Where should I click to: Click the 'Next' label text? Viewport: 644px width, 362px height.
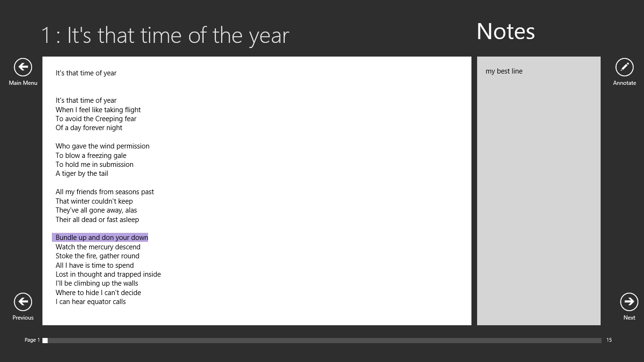[629, 318]
